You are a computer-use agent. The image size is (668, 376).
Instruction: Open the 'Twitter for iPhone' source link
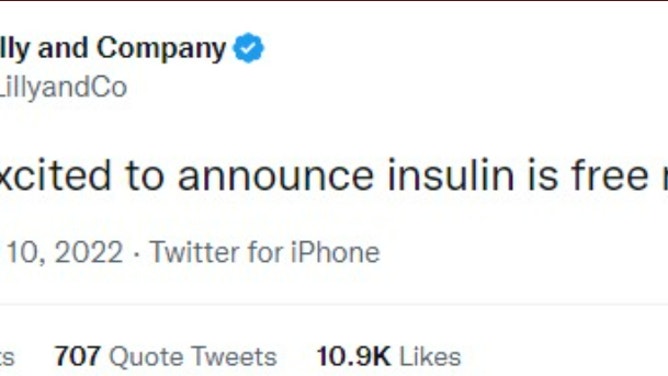pyautogui.click(x=265, y=252)
